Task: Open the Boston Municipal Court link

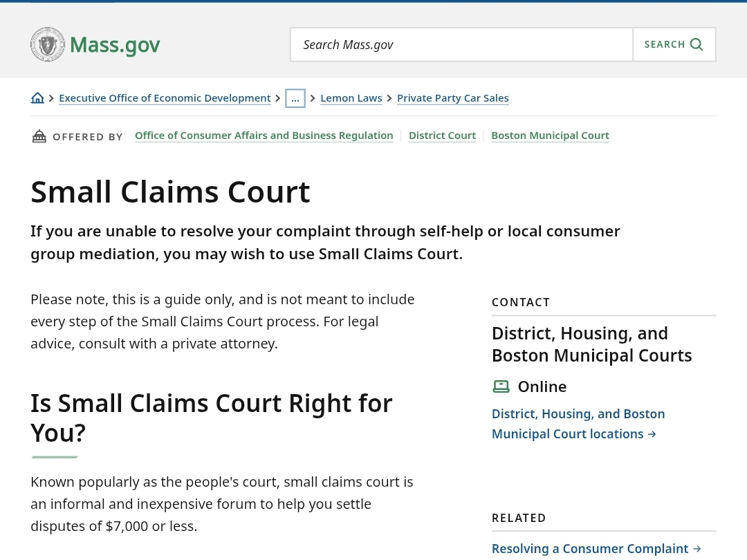Action: pos(551,136)
